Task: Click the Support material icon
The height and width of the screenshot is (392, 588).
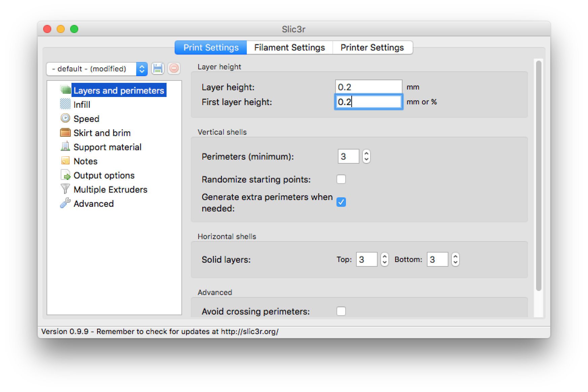Action: (x=65, y=147)
